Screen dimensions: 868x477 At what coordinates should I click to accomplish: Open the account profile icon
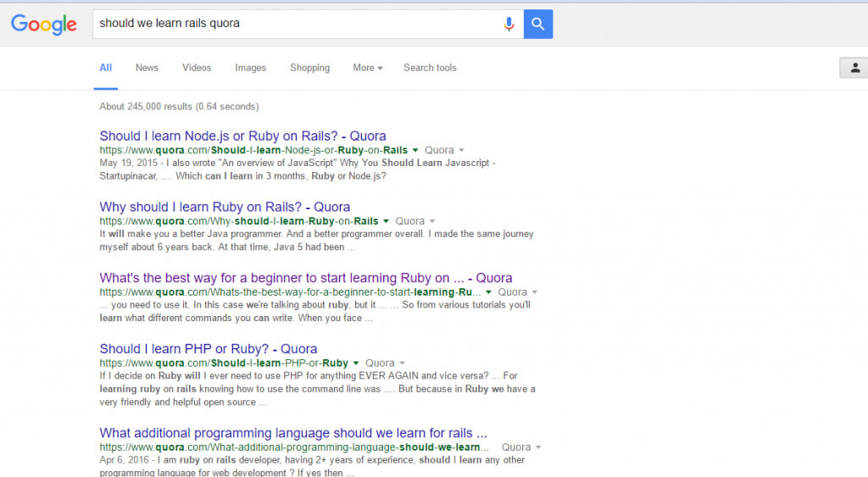(854, 68)
